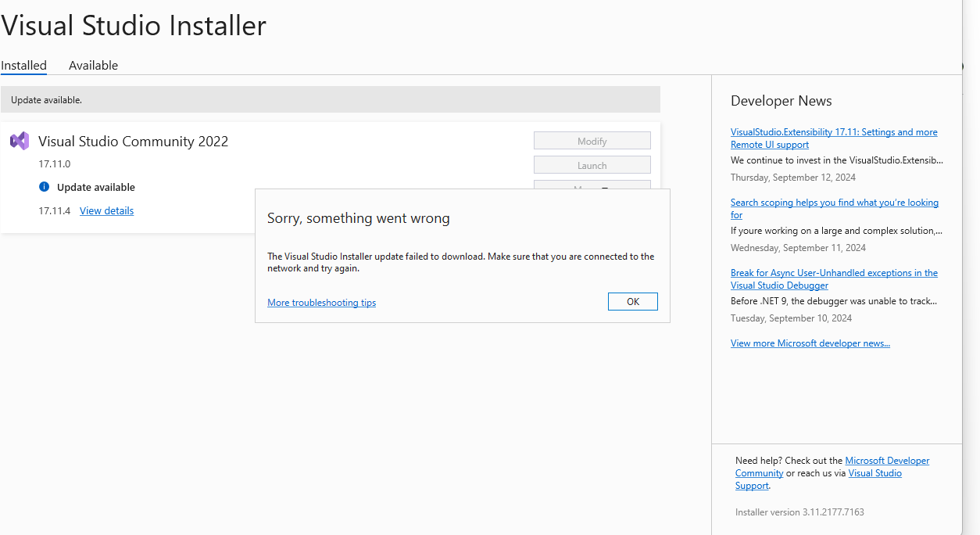Viewport: 980px width, 535px height.
Task: Click the partially hidden More dropdown button
Action: [592, 185]
